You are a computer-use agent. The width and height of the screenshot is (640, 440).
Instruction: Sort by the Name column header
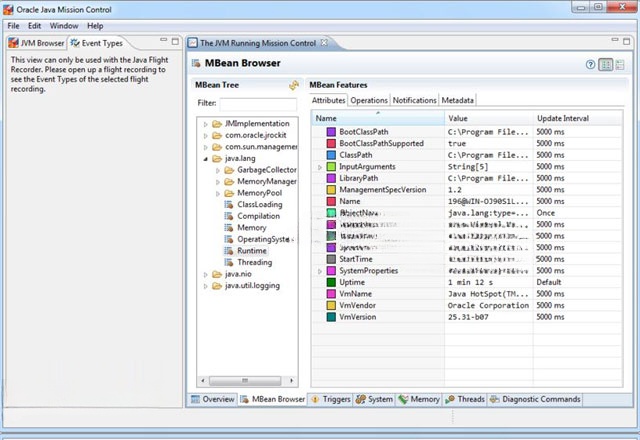point(378,118)
